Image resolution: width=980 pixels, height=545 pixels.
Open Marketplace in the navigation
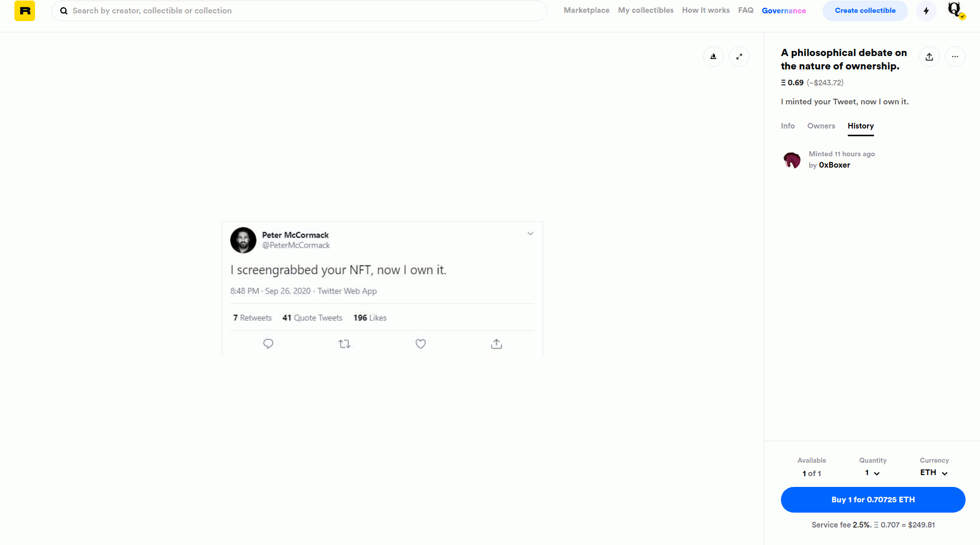click(x=586, y=10)
